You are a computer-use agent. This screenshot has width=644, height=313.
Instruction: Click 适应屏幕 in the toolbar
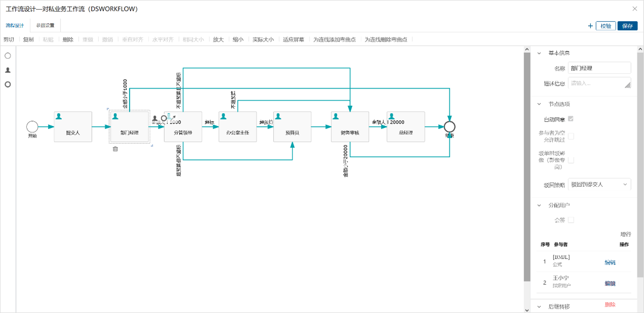point(293,39)
